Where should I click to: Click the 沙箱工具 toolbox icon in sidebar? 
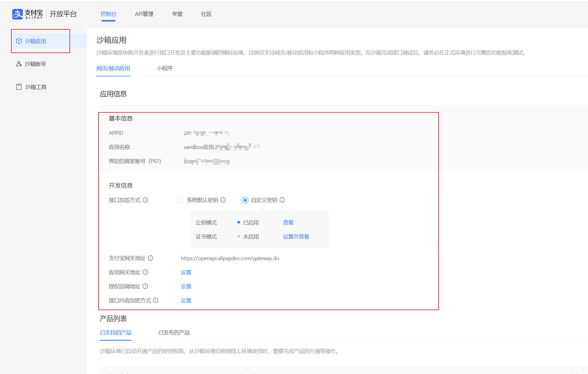pyautogui.click(x=19, y=87)
